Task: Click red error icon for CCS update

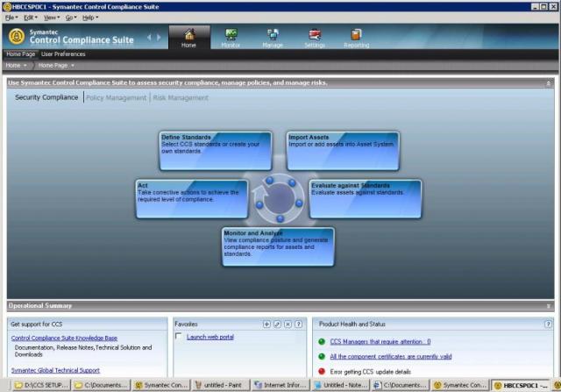Action: click(x=322, y=372)
